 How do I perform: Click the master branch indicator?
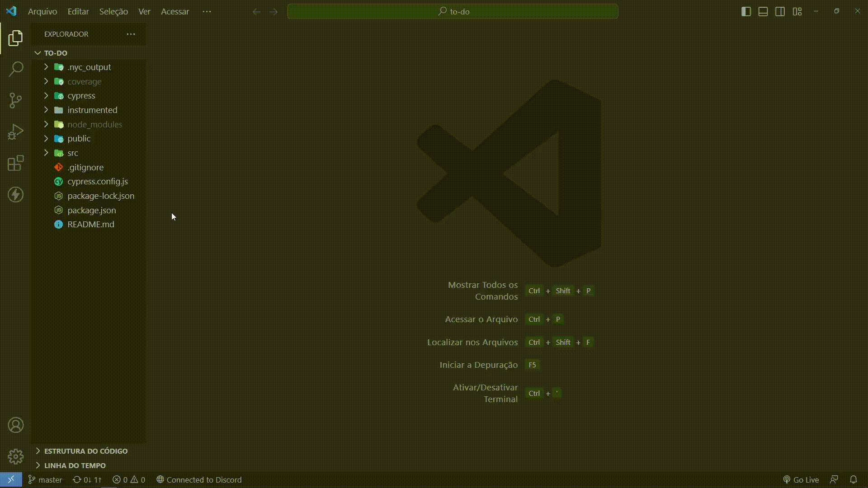click(x=45, y=480)
